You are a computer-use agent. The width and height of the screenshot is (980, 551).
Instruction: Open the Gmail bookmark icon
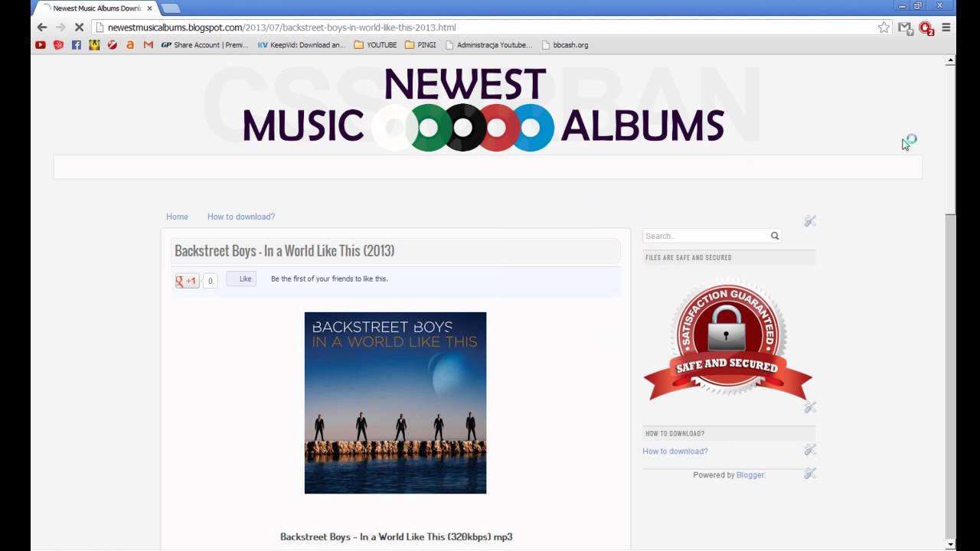148,45
